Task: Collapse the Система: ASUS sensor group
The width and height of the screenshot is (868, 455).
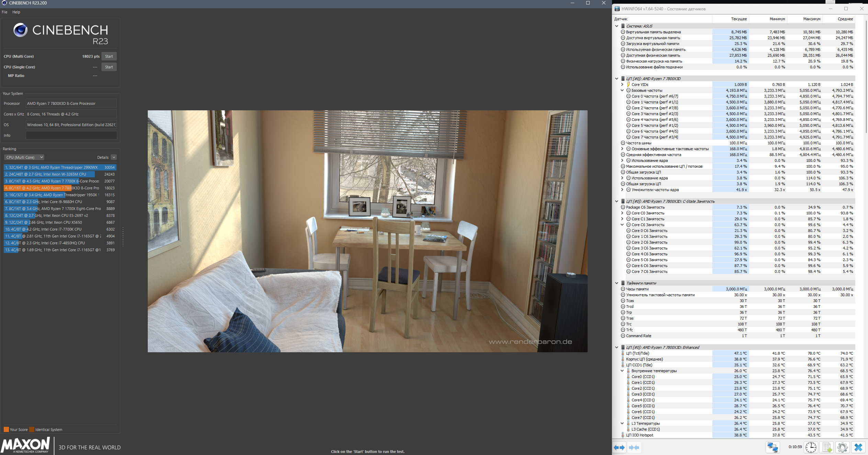Action: [616, 26]
